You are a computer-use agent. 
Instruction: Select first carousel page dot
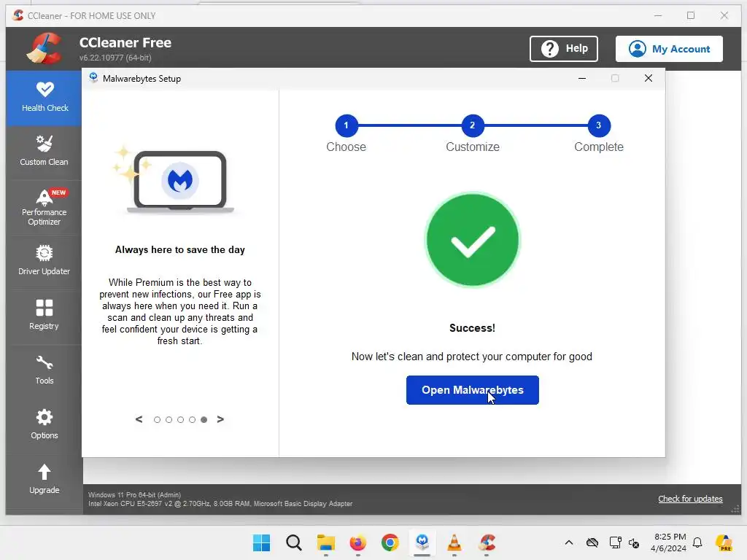pos(158,419)
